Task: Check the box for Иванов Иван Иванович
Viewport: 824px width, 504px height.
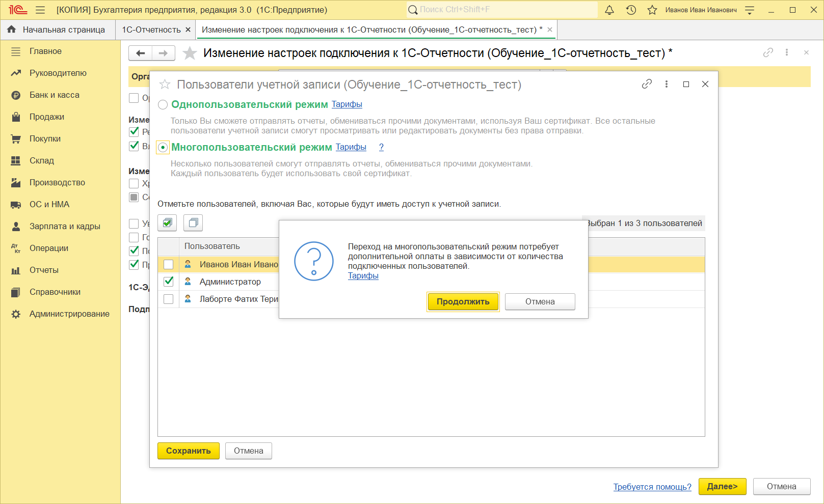Action: pos(168,264)
